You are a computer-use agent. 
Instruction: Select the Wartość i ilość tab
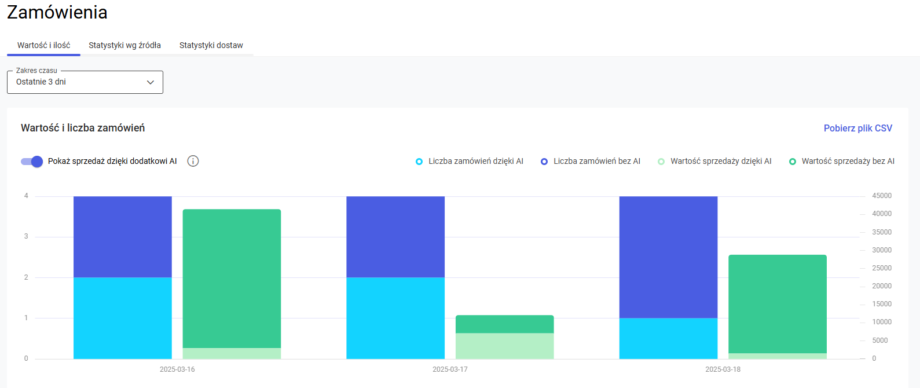43,45
